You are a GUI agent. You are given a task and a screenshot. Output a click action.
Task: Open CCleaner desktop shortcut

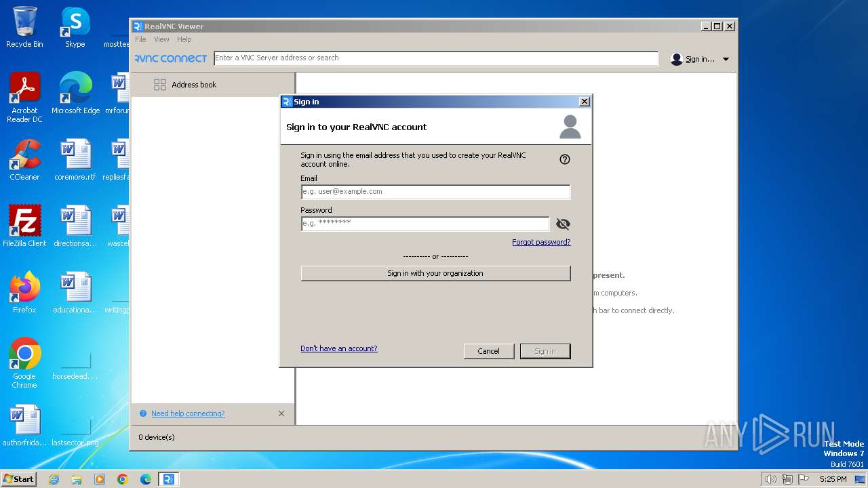click(x=24, y=160)
